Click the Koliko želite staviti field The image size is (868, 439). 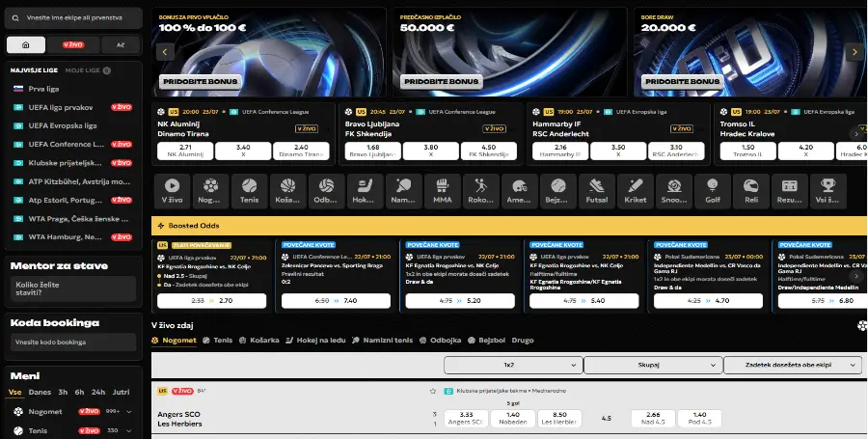pyautogui.click(x=73, y=289)
